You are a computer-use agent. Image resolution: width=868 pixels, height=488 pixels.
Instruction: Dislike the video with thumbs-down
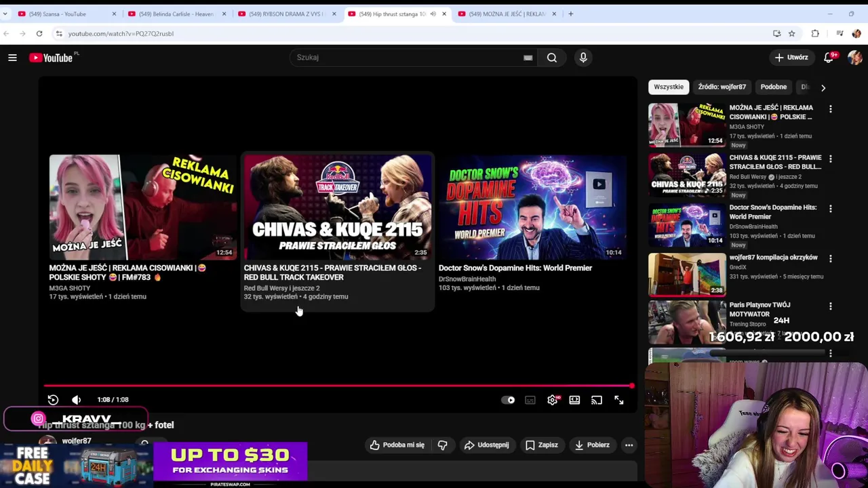click(443, 445)
